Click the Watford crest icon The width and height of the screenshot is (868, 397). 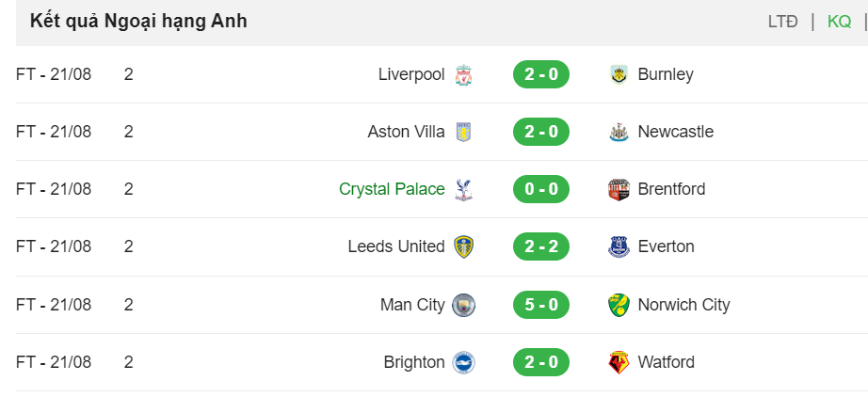point(619,363)
